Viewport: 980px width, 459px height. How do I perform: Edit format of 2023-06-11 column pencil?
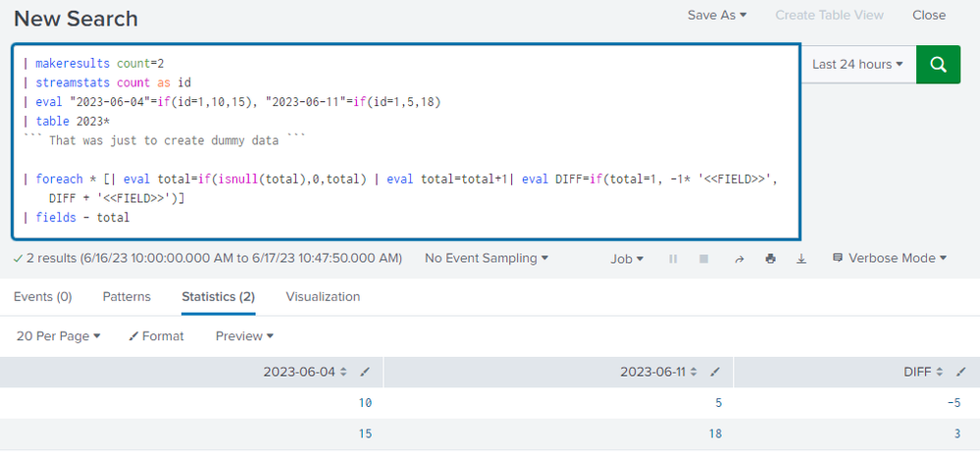[x=715, y=372]
